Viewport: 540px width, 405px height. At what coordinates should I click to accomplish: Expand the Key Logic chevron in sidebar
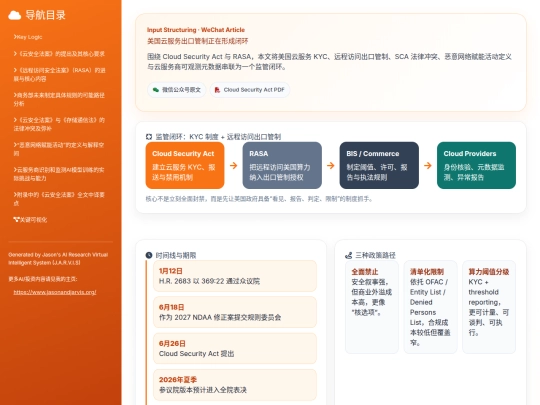tap(15, 37)
